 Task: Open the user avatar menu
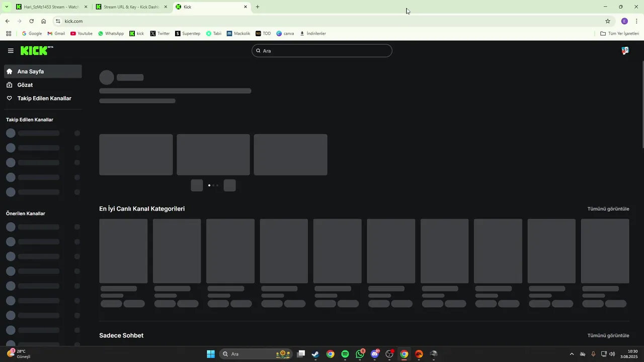(x=625, y=51)
